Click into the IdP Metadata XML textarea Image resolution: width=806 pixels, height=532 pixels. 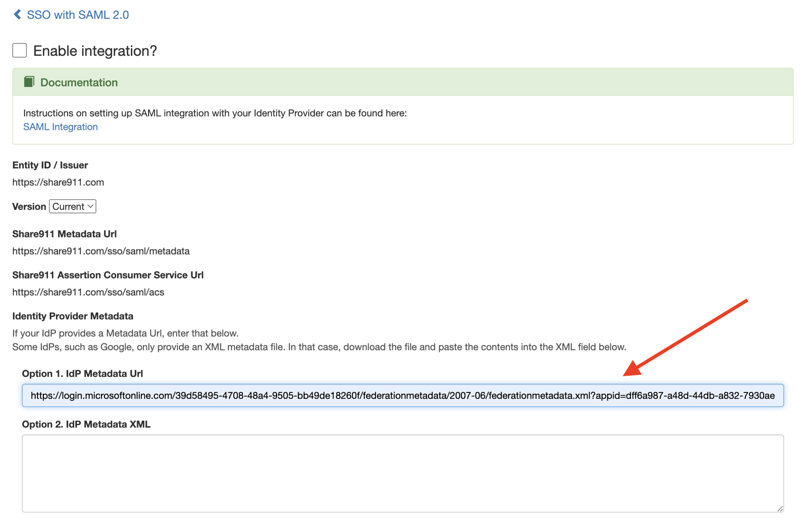pyautogui.click(x=403, y=473)
